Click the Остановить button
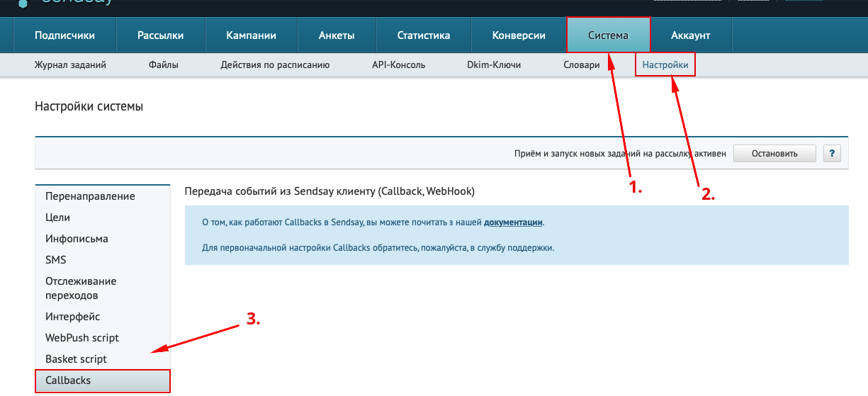868x396 pixels. pos(774,153)
